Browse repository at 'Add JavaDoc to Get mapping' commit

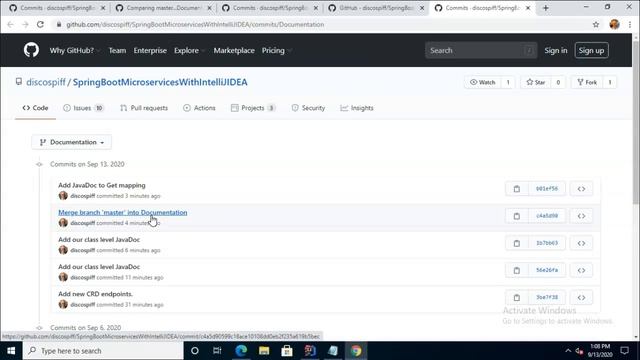(581, 189)
